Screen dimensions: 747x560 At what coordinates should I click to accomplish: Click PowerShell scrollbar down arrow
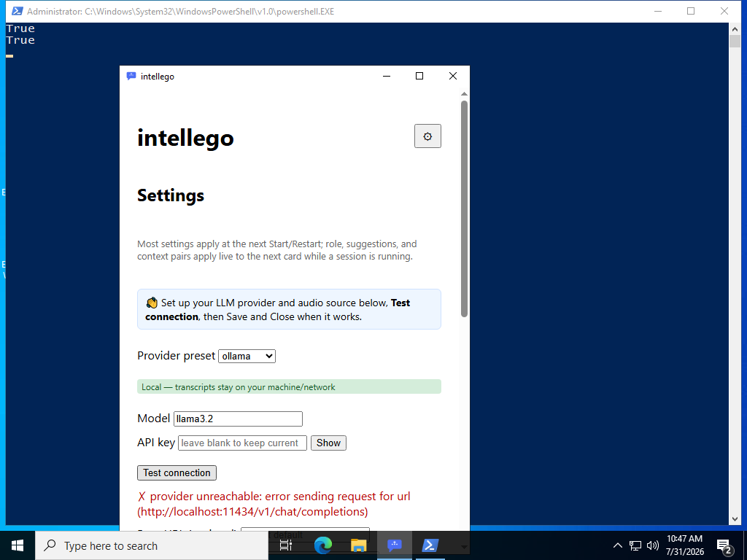tap(735, 519)
